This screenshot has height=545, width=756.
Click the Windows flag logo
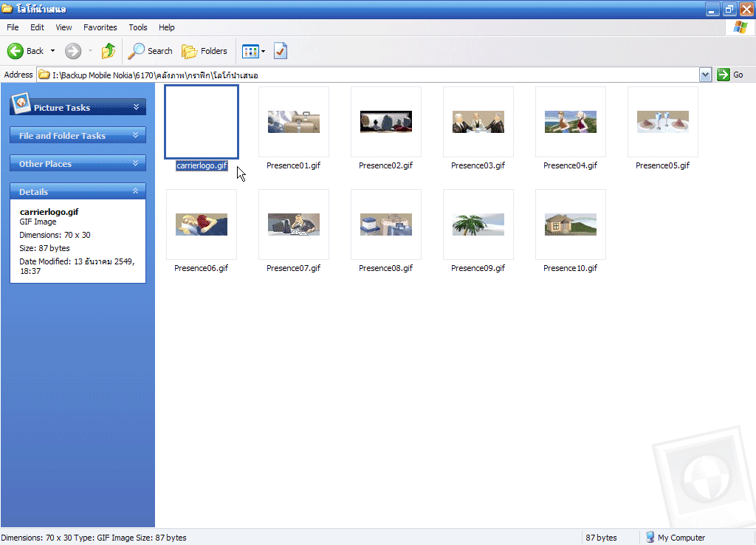coord(740,27)
